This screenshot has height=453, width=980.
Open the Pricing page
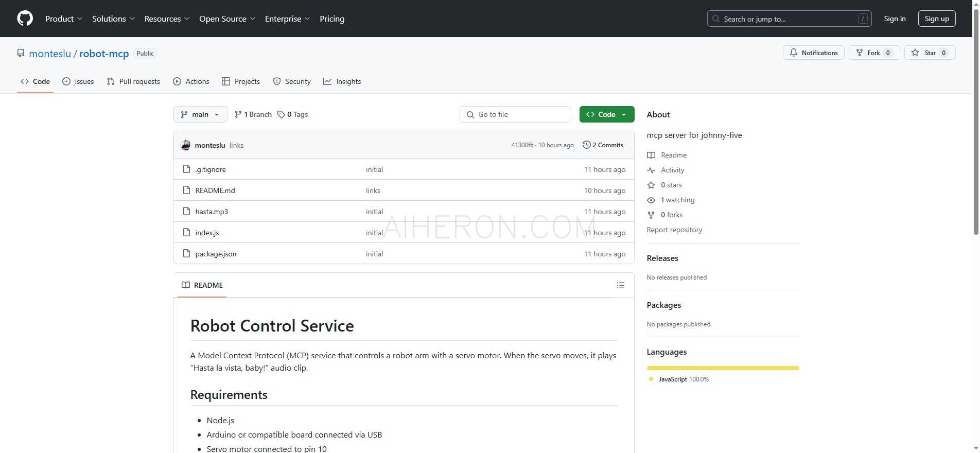coord(332,19)
